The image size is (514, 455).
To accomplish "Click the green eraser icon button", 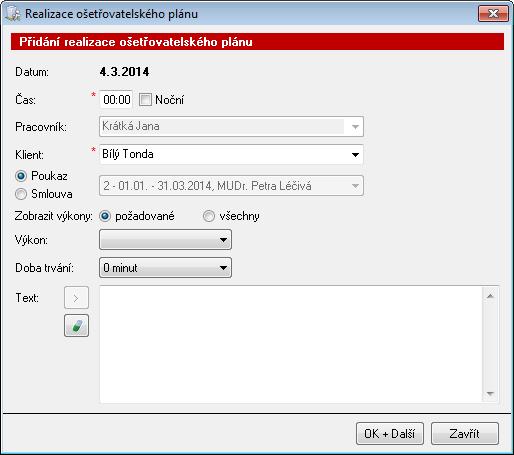I will point(76,325).
